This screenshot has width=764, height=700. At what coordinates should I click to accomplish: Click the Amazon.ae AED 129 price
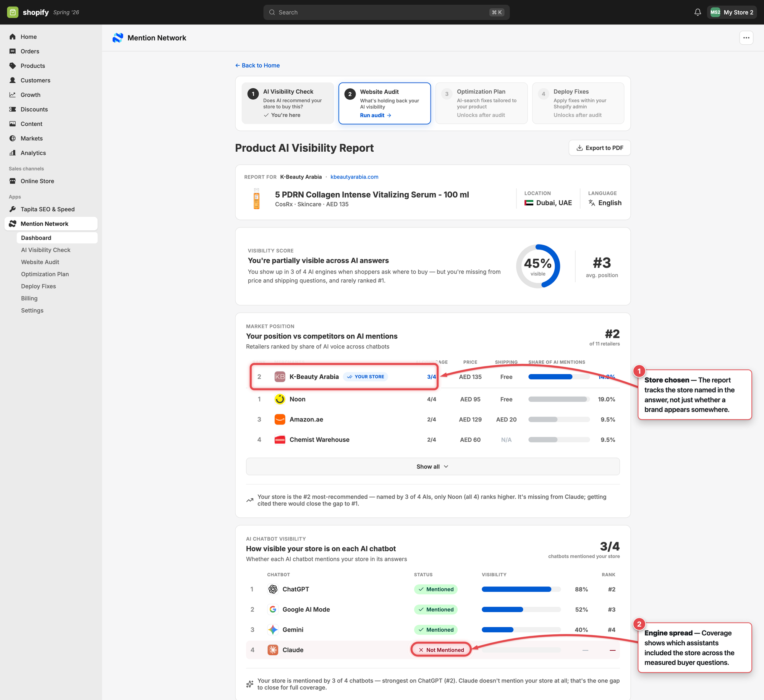coord(470,420)
